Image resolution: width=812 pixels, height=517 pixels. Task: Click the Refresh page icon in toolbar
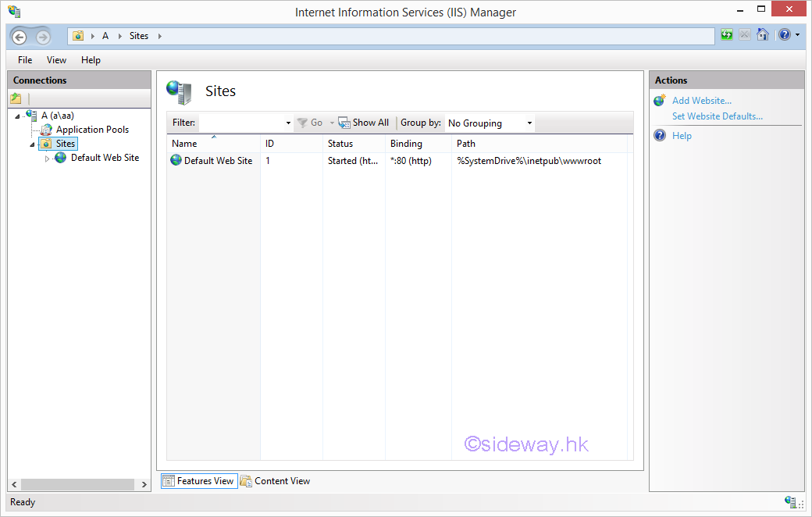727,35
